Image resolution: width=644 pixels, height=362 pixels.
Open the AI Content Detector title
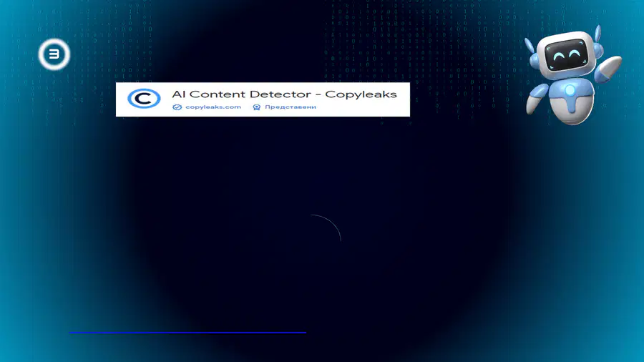[x=284, y=94]
